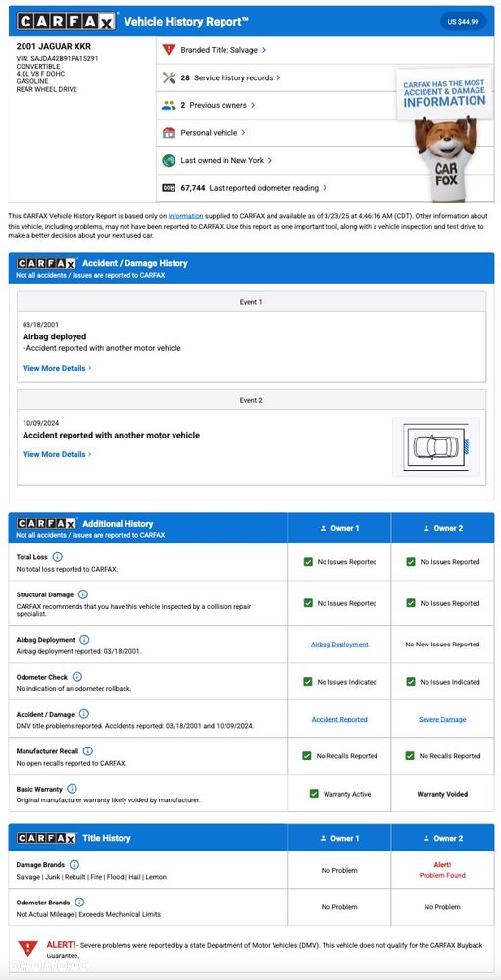Open the Severe Damage link for Owner 2
Image resolution: width=501 pixels, height=980 pixels.
(x=442, y=719)
